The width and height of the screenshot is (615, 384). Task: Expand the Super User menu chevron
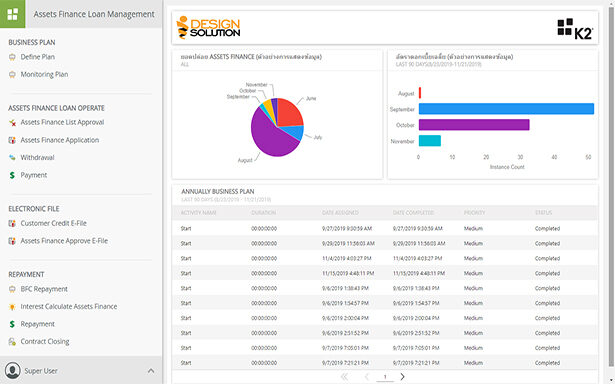(151, 371)
